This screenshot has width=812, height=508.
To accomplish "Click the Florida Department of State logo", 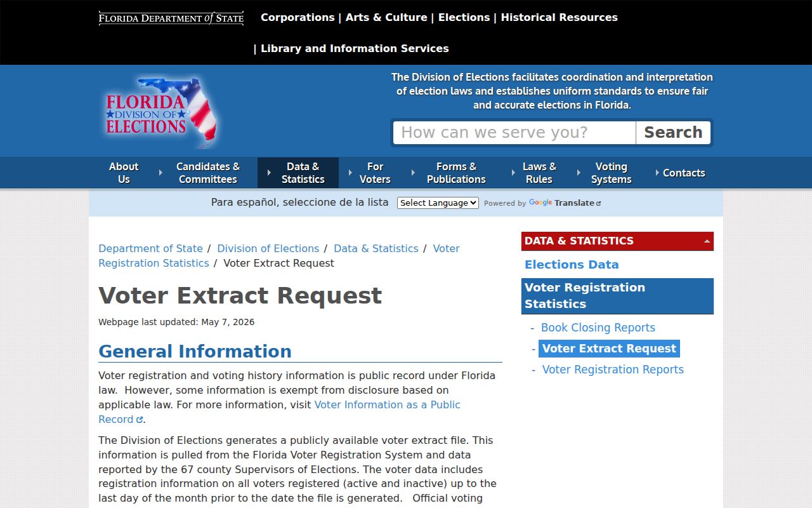I will click(x=171, y=18).
